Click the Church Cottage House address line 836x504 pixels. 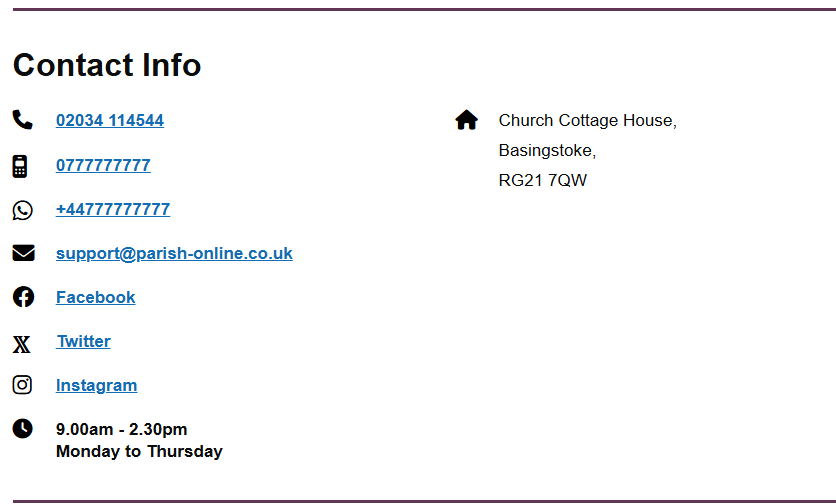588,121
